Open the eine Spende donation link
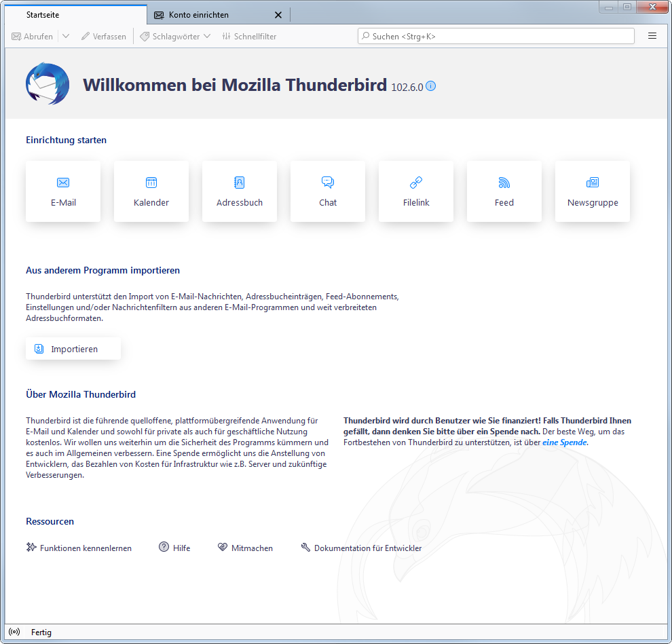 [x=565, y=442]
